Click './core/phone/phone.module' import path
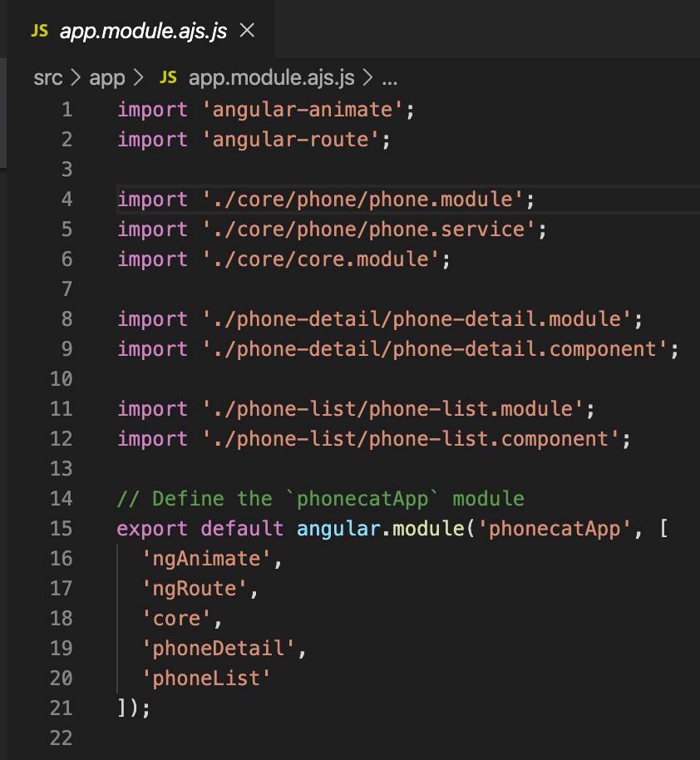 point(362,200)
